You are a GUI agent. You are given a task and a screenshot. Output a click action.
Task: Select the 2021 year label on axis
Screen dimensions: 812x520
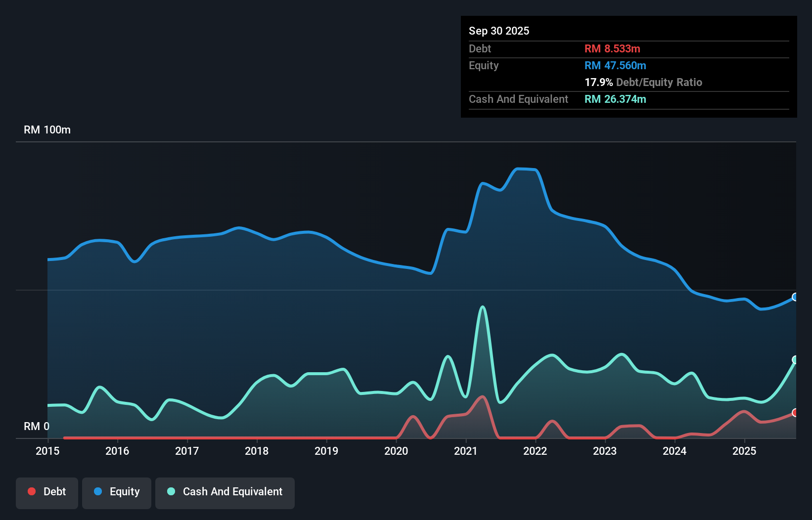(x=465, y=451)
